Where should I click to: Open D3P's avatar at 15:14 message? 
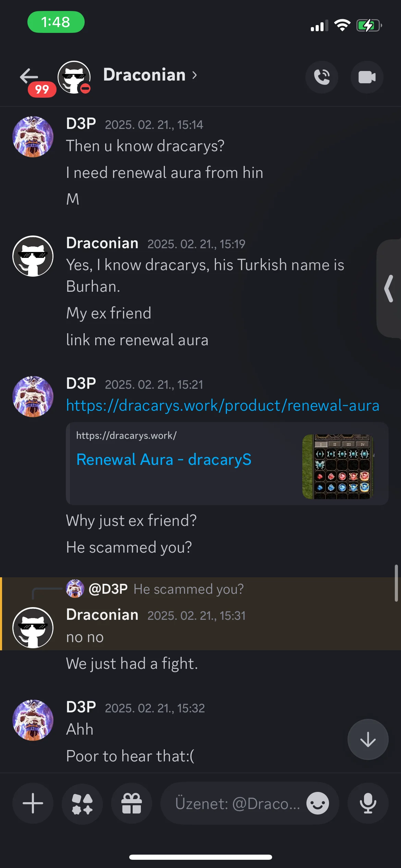[33, 137]
